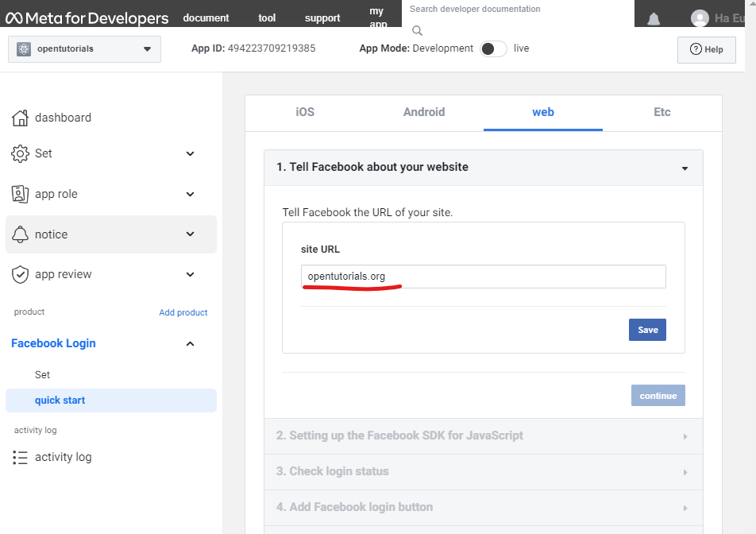Click the Set gear icon in sidebar
The height and width of the screenshot is (534, 756).
(20, 153)
